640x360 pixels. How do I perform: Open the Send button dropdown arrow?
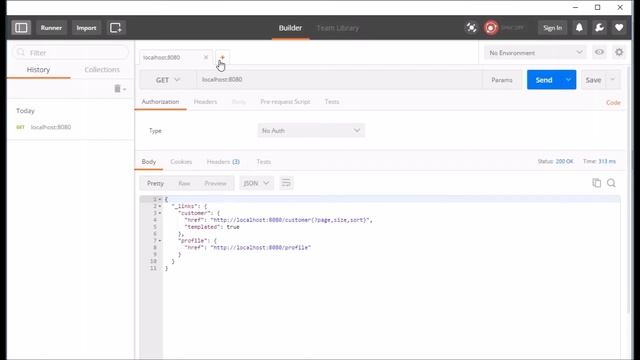coord(568,80)
